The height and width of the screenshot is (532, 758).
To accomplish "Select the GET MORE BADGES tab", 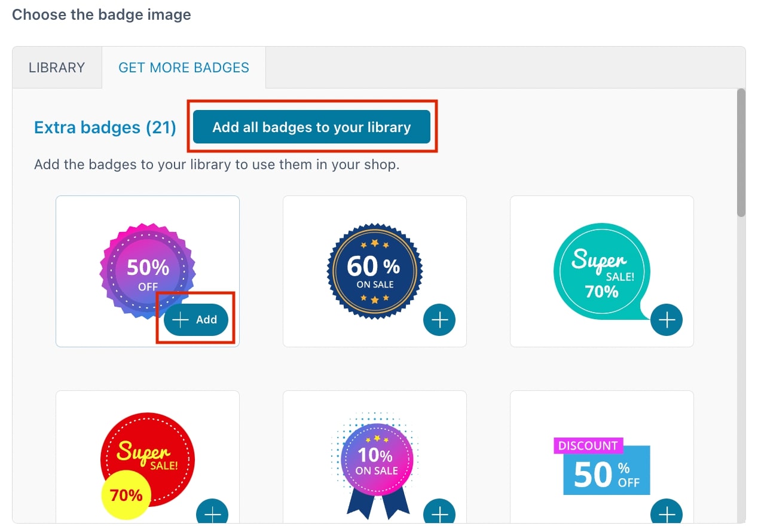I will [x=184, y=68].
